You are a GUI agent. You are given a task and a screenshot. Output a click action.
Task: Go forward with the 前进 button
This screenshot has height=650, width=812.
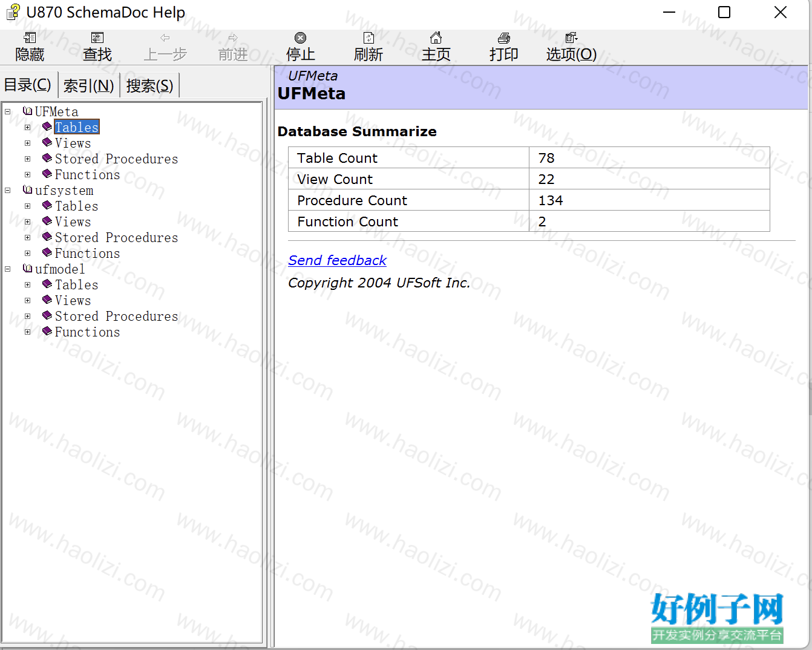coord(233,48)
